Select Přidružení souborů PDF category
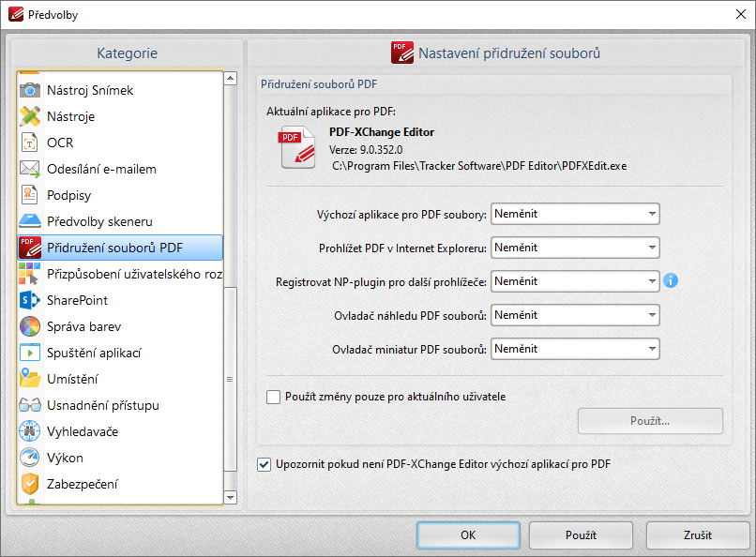This screenshot has width=756, height=557. [x=121, y=248]
